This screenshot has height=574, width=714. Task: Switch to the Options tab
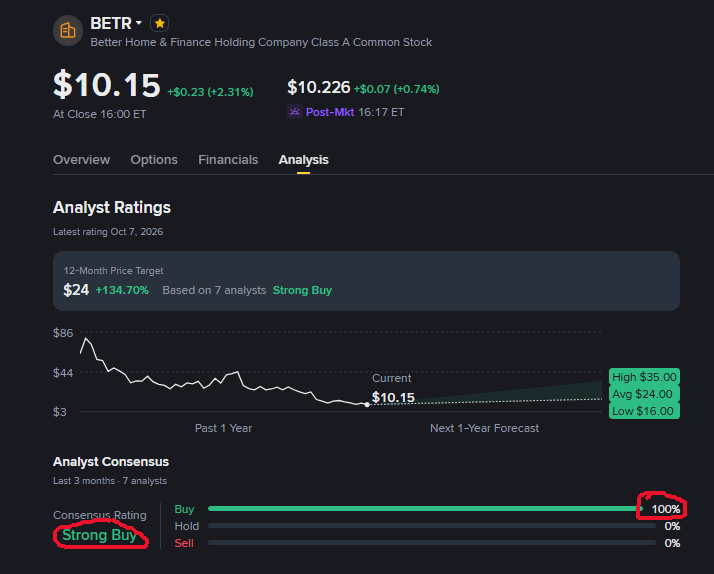pyautogui.click(x=154, y=160)
